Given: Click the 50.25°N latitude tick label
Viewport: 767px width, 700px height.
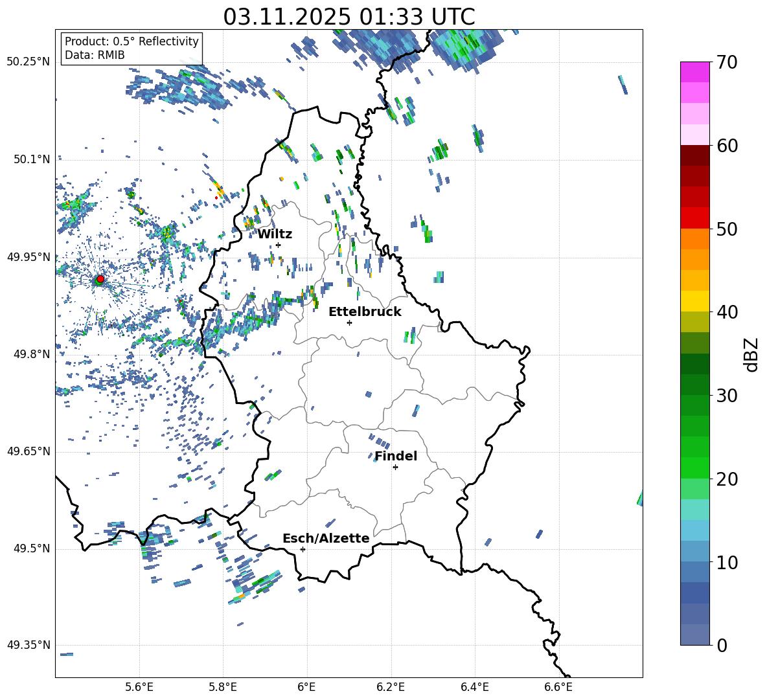Looking at the screenshot, I should point(29,62).
